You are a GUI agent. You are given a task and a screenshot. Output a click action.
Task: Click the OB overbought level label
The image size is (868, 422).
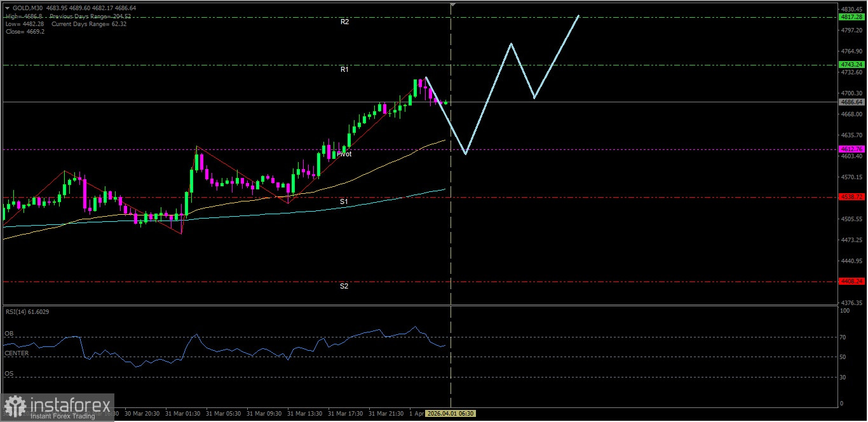9,333
